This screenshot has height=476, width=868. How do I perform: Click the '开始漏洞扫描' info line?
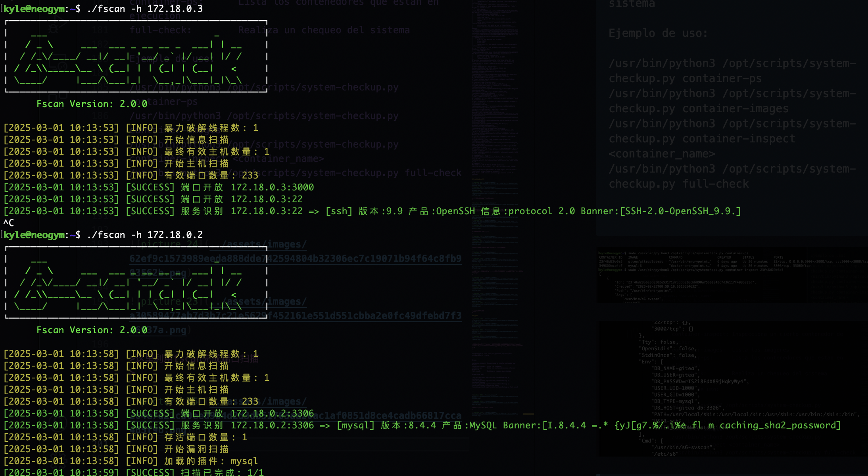tap(196, 449)
